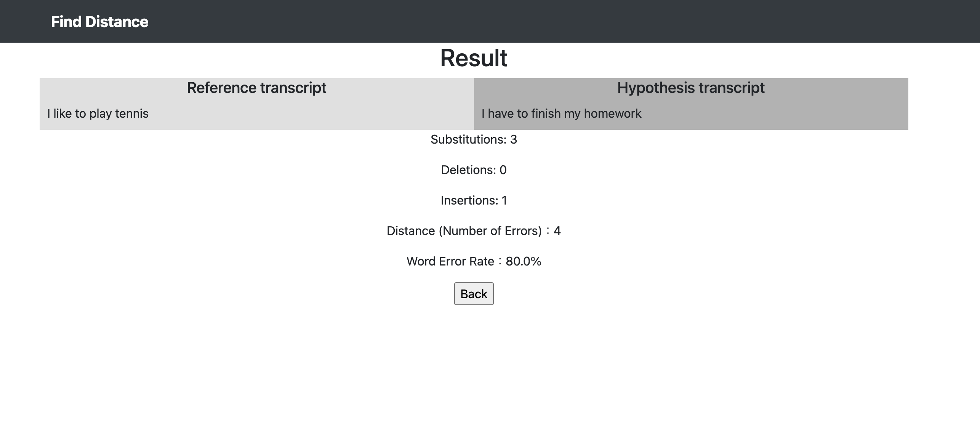
Task: Click the Back button
Action: 474,293
